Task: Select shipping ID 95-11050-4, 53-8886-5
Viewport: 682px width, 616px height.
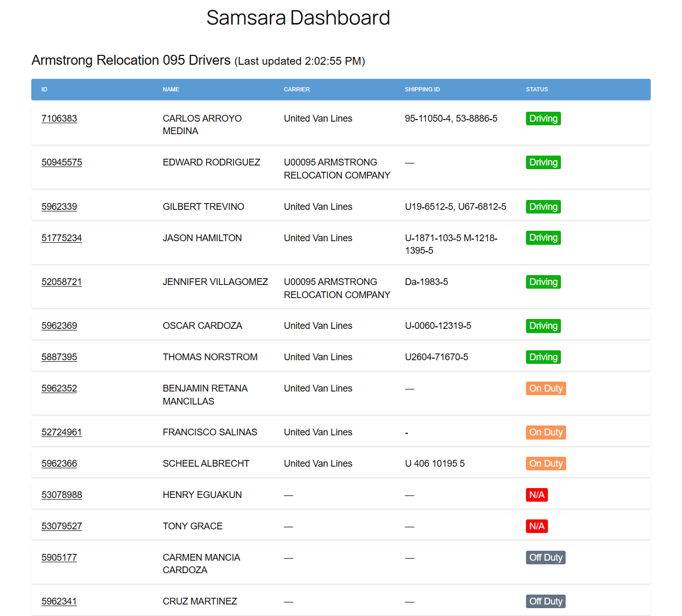Action: click(x=451, y=119)
